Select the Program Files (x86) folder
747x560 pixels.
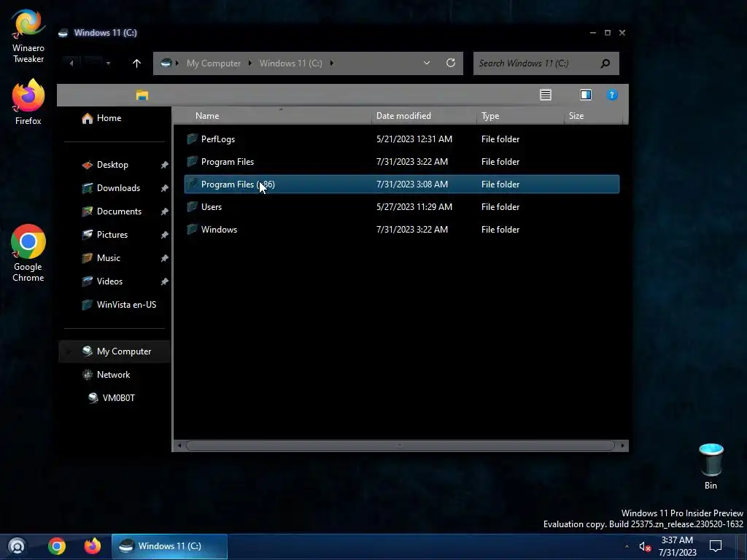pyautogui.click(x=402, y=184)
